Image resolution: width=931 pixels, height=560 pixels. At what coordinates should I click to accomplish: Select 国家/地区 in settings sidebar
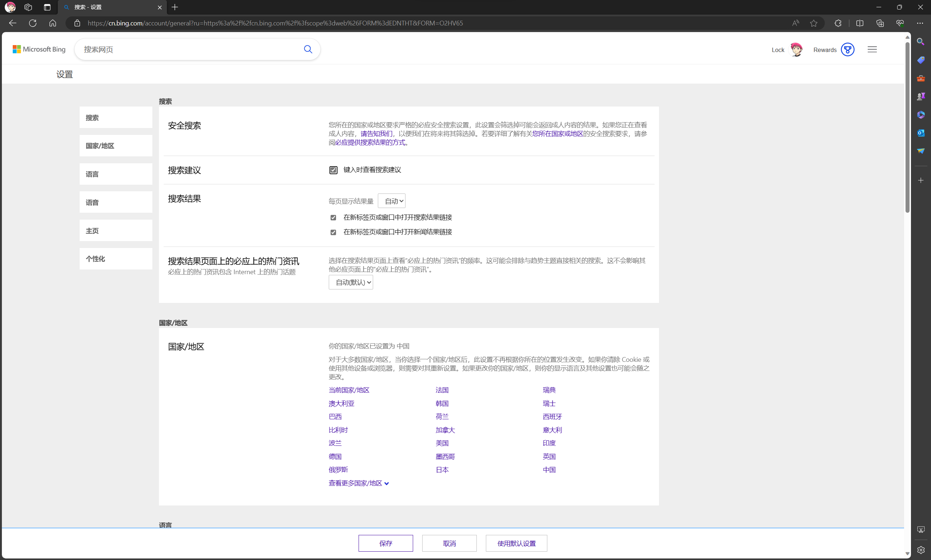[x=116, y=146]
